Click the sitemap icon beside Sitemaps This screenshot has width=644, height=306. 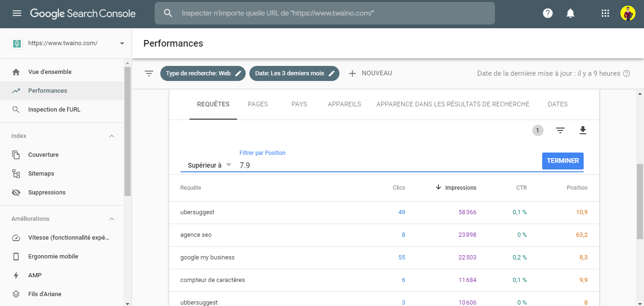[x=16, y=174]
